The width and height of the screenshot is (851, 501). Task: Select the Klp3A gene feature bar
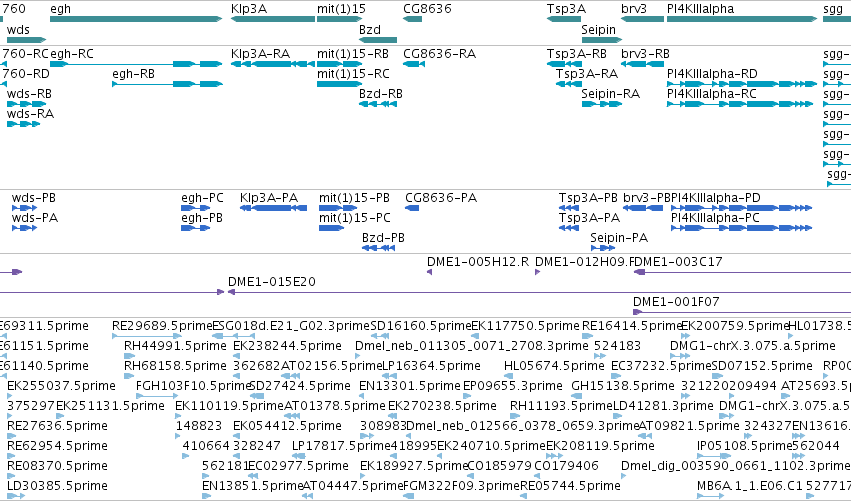tap(273, 19)
